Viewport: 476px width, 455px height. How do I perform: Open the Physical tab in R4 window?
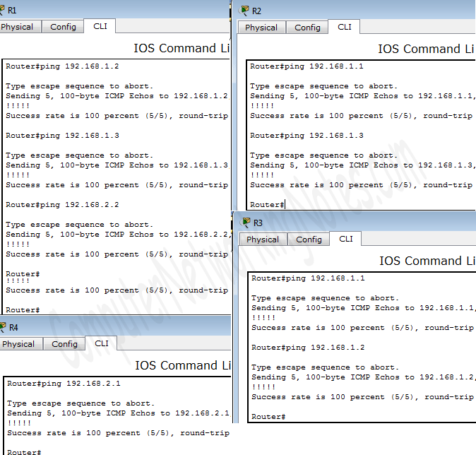pos(20,344)
